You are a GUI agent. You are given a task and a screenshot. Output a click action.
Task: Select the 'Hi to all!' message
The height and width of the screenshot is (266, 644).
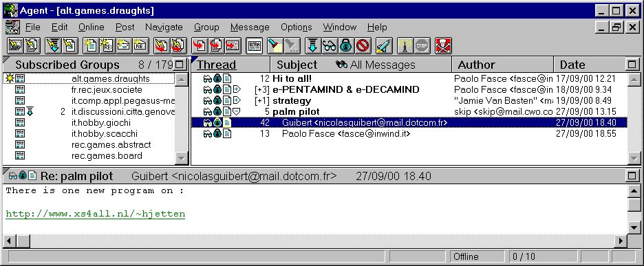click(409, 78)
